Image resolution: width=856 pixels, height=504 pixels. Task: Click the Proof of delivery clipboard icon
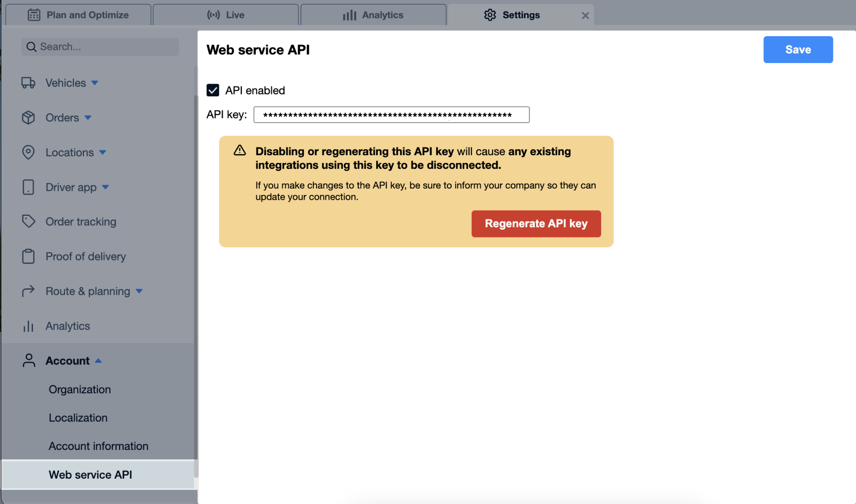29,256
